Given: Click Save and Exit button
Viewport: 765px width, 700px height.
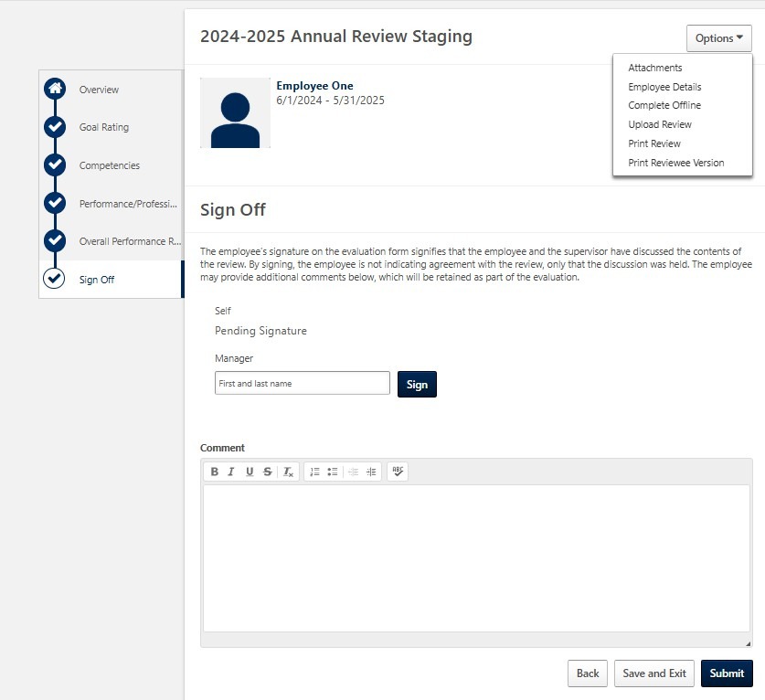Looking at the screenshot, I should tap(654, 673).
